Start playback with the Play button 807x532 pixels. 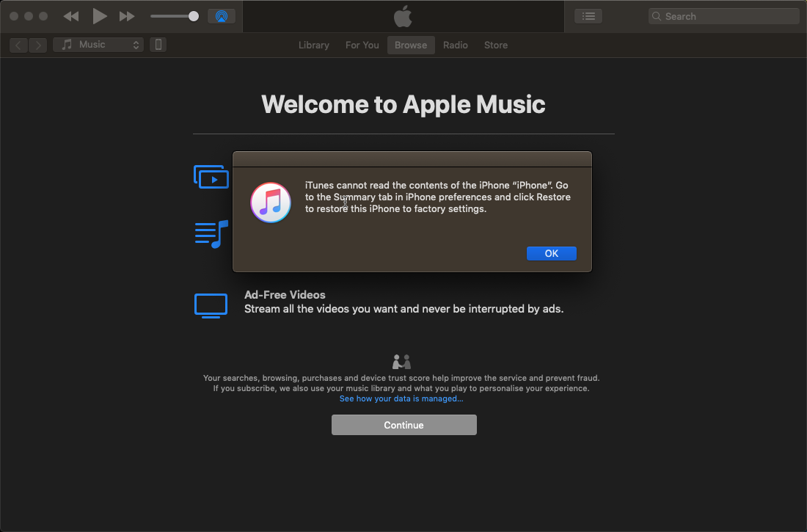coord(99,16)
